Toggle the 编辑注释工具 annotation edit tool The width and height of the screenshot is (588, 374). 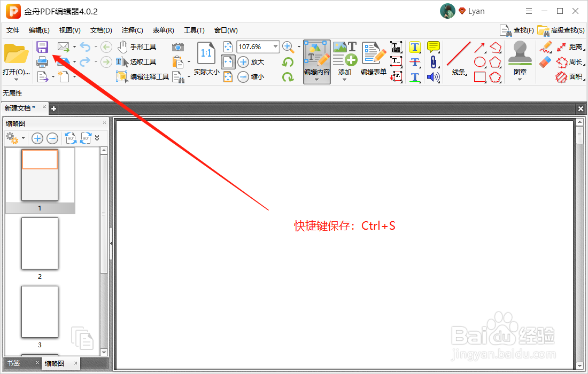tap(143, 77)
